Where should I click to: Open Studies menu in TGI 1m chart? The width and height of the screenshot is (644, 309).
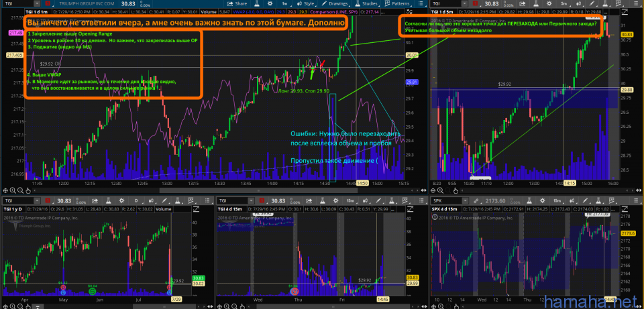(367, 4)
